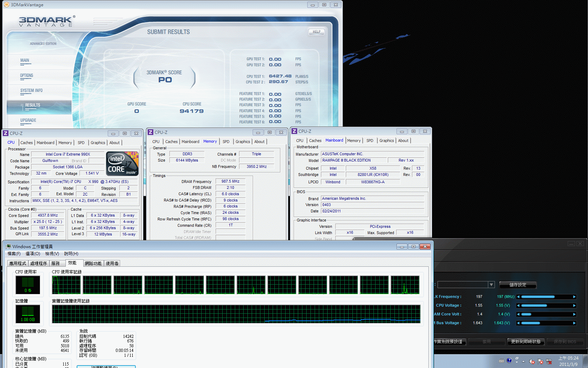This screenshot has width=588, height=368.
Task: Show hidden tray icons via the up arrow
Action: (x=523, y=361)
